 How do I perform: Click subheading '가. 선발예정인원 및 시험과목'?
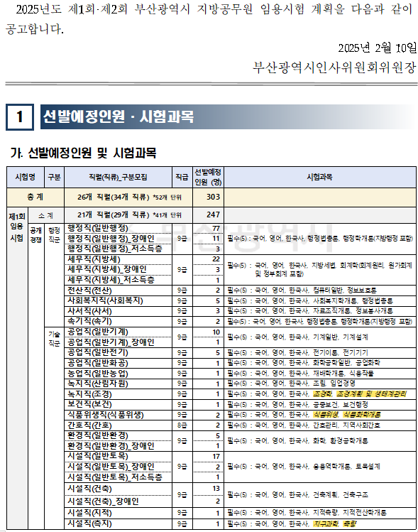(83, 153)
